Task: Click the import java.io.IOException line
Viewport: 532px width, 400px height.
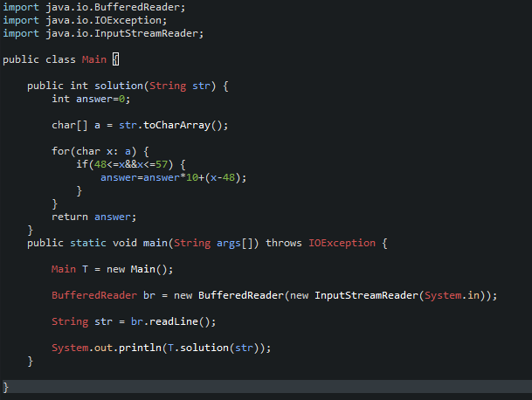Action: pyautogui.click(x=85, y=20)
